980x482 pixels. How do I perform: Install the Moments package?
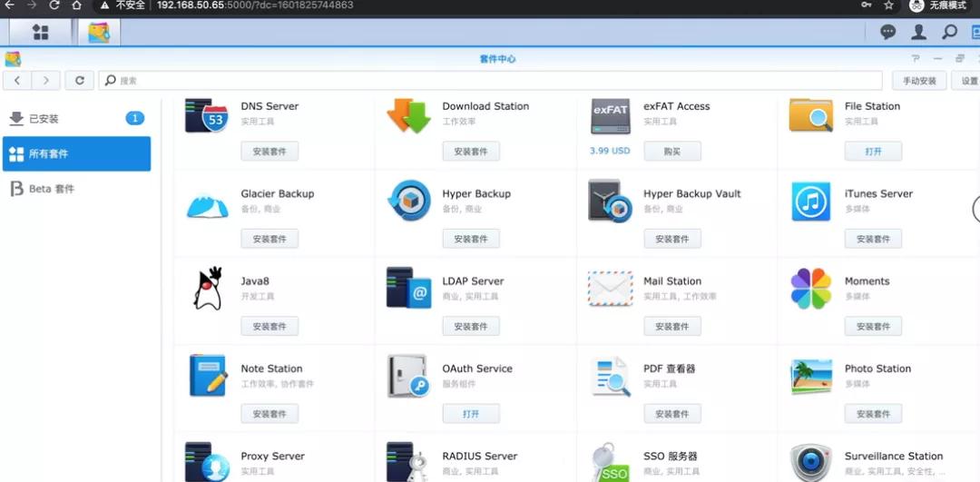873,327
